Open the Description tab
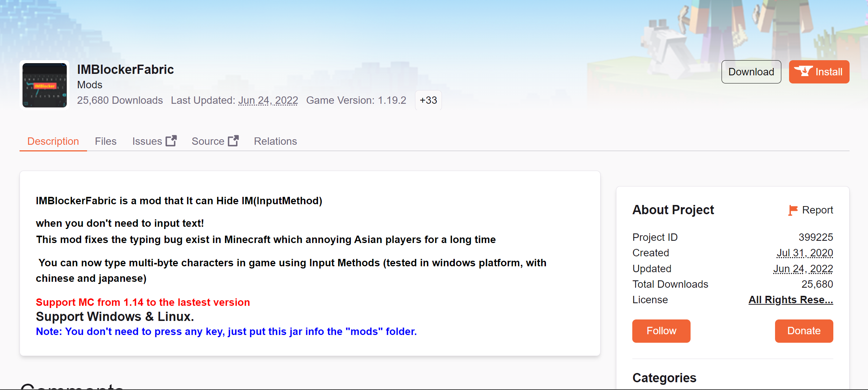This screenshot has width=868, height=390. (x=53, y=141)
